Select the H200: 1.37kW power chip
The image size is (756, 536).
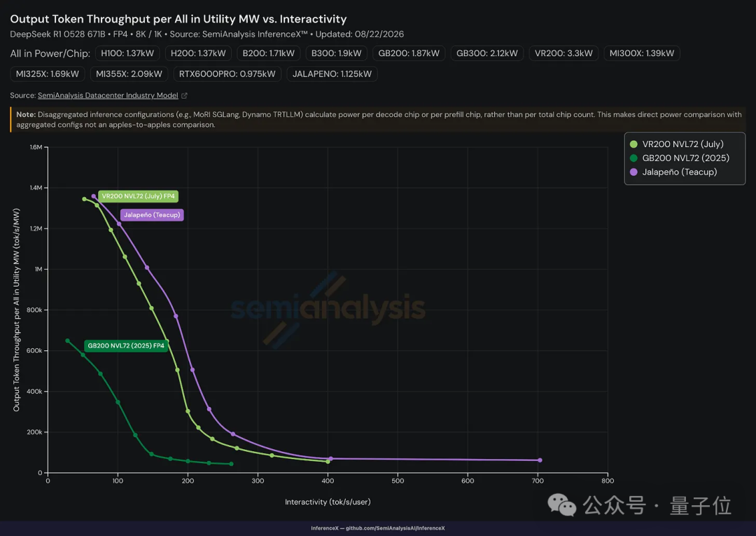click(198, 53)
